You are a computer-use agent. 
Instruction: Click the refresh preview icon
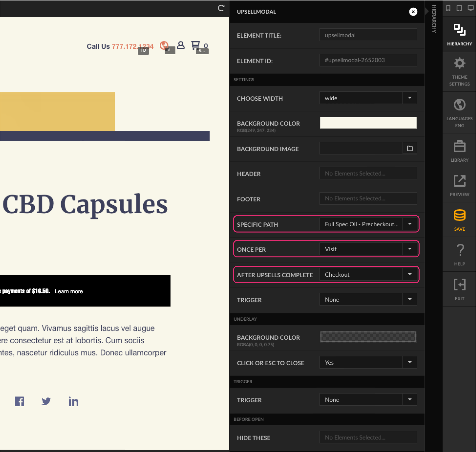coord(221,8)
